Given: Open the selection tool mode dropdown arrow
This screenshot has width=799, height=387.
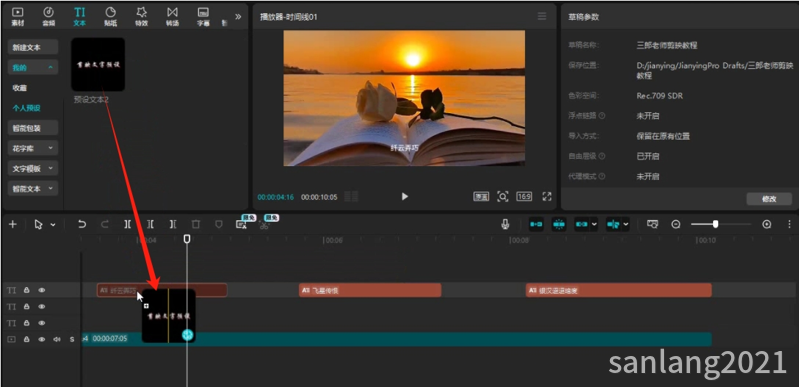Looking at the screenshot, I should (53, 225).
